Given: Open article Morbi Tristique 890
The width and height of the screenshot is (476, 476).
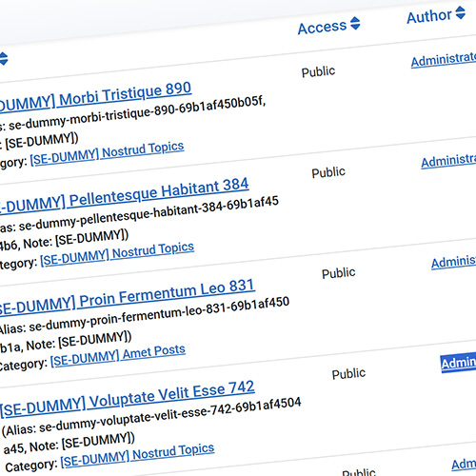Looking at the screenshot, I should (x=95, y=97).
